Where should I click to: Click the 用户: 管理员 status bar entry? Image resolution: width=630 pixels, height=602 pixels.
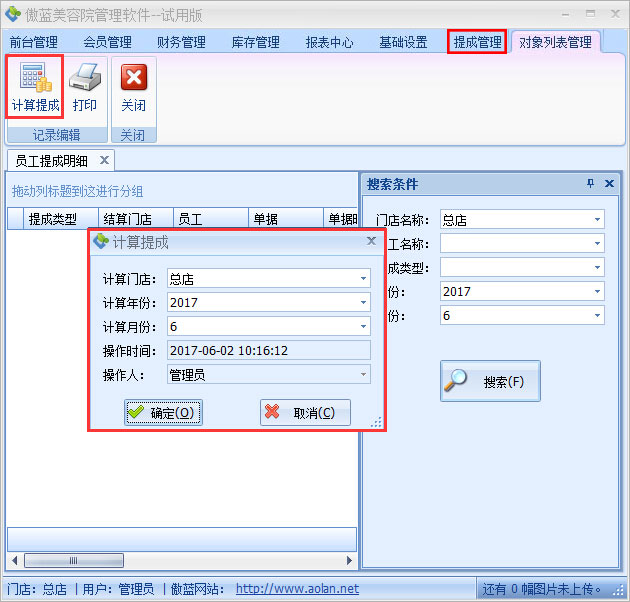[x=118, y=589]
